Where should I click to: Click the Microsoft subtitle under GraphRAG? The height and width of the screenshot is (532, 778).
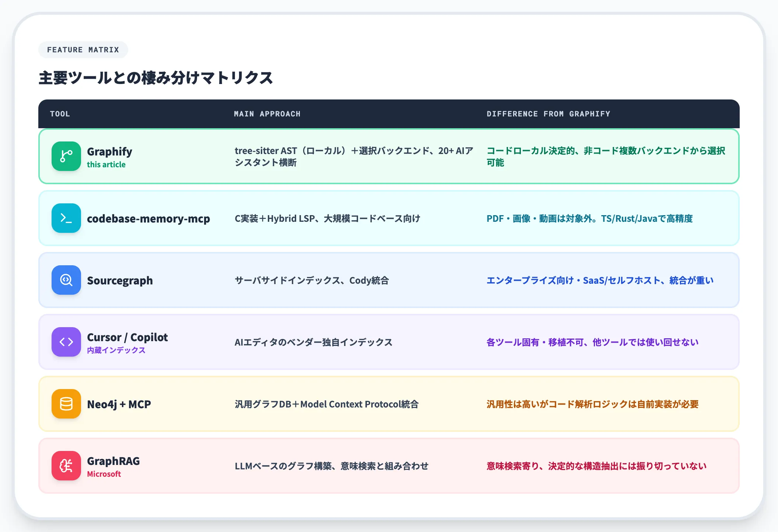pyautogui.click(x=104, y=474)
